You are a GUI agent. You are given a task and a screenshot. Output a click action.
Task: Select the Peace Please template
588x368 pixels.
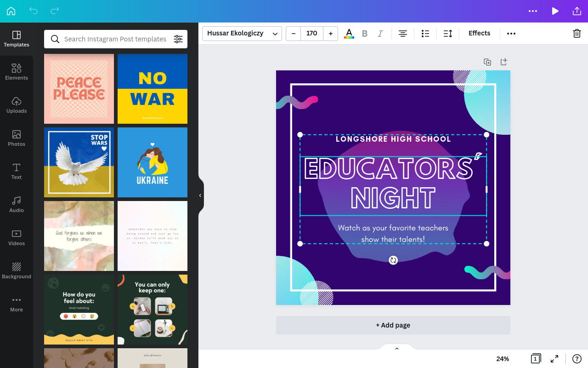pos(79,89)
